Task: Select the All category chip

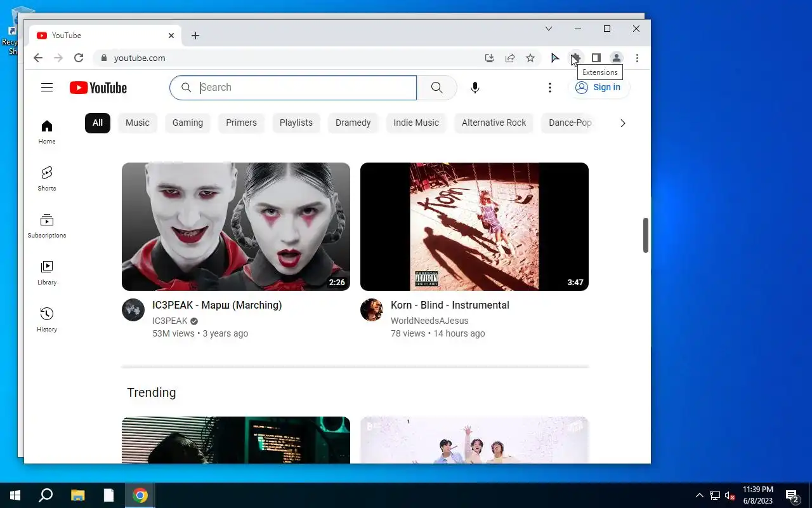Action: tap(98, 123)
